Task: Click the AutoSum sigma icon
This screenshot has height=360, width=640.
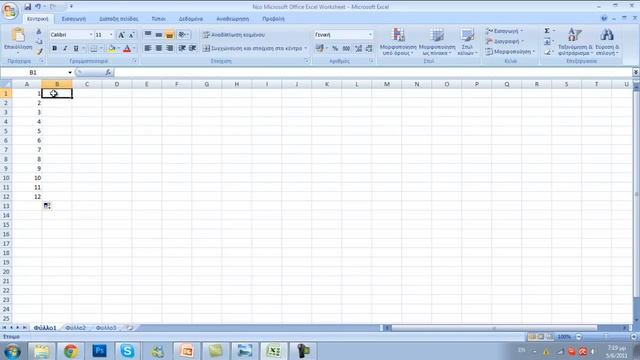Action: pyautogui.click(x=547, y=31)
